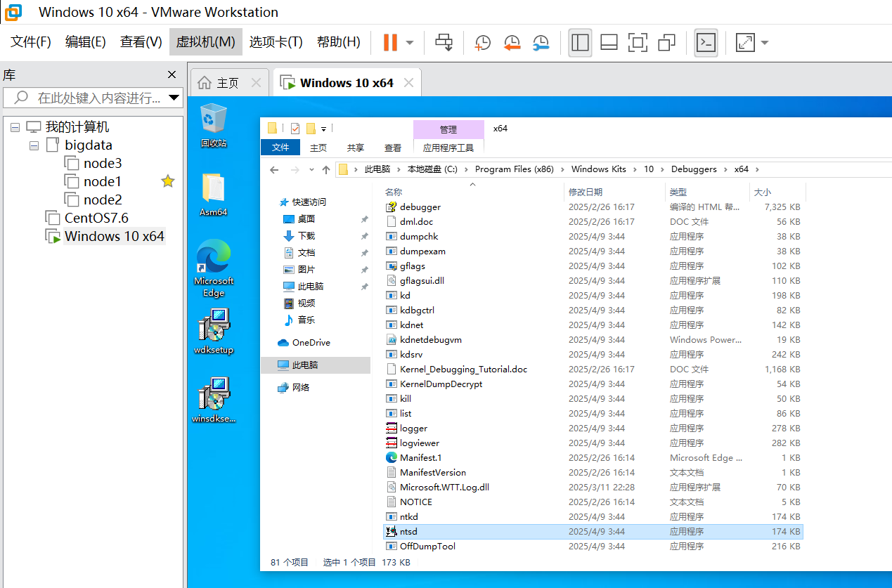The width and height of the screenshot is (892, 588).
Task: Click Debuggers in the address breadcrumb
Action: click(x=694, y=169)
